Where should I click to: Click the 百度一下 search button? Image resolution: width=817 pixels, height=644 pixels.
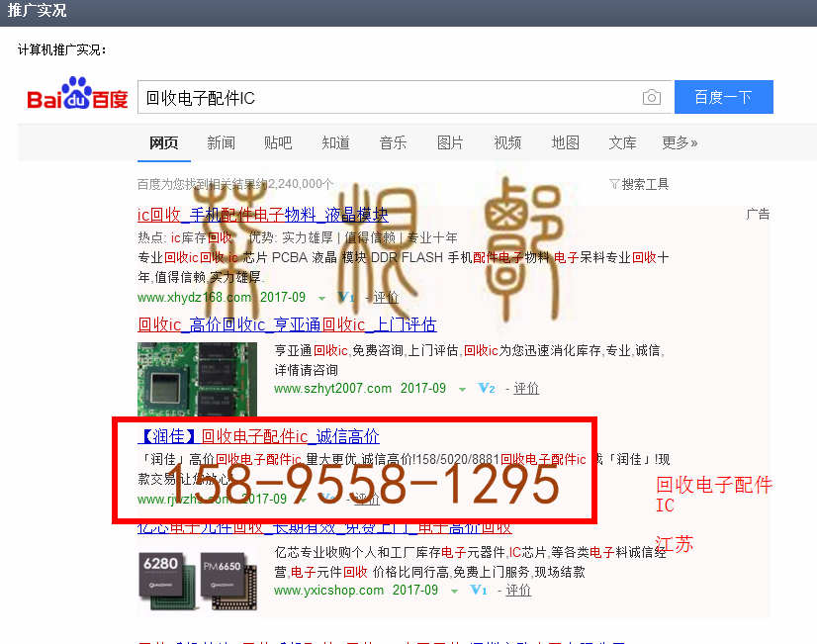click(x=724, y=97)
